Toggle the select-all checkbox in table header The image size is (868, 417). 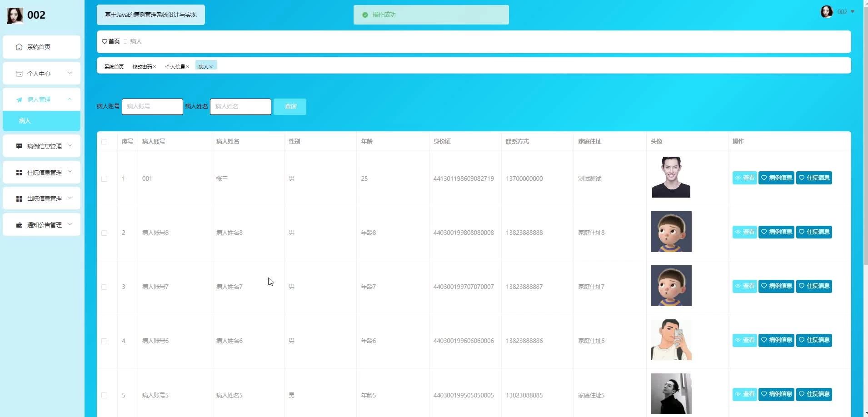tap(105, 142)
